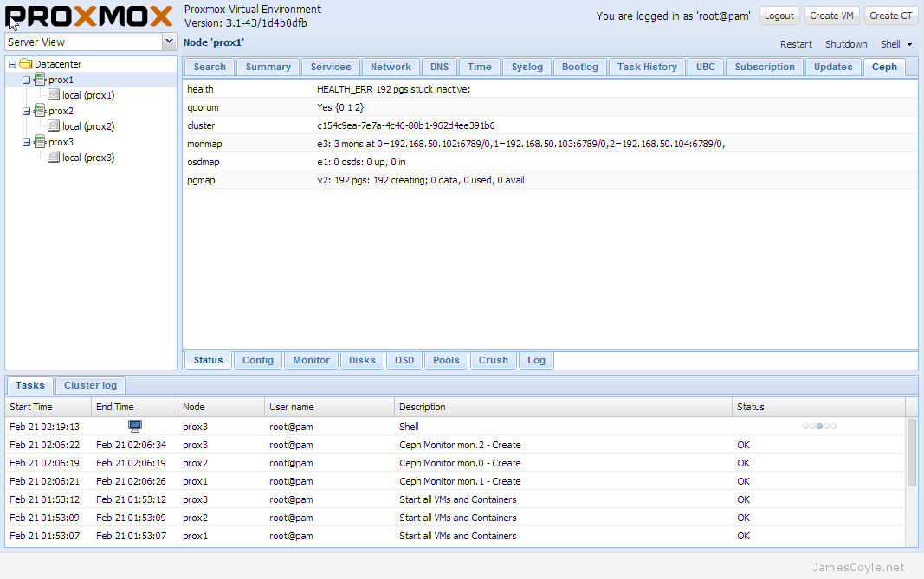This screenshot has width=924, height=579.
Task: Click the local (prox2) storage icon
Action: (54, 126)
